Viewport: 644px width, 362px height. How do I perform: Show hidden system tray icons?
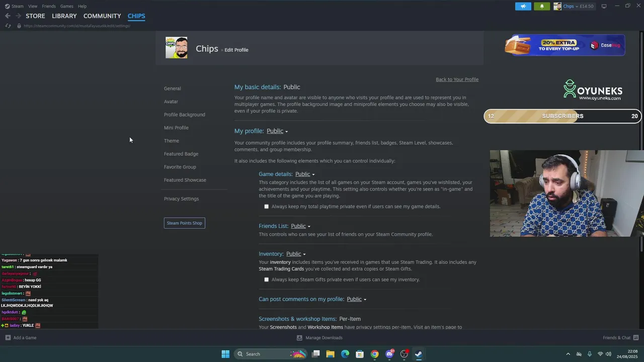568,354
